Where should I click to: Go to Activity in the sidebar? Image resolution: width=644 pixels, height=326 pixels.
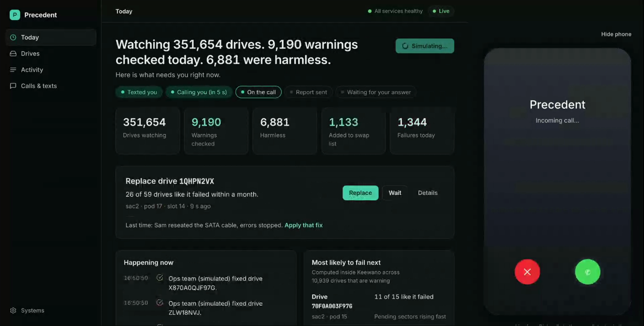51,70
